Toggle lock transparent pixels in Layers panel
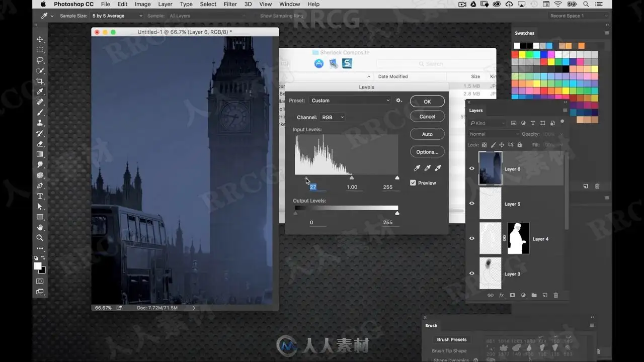Image resolution: width=644 pixels, height=362 pixels. tap(484, 145)
